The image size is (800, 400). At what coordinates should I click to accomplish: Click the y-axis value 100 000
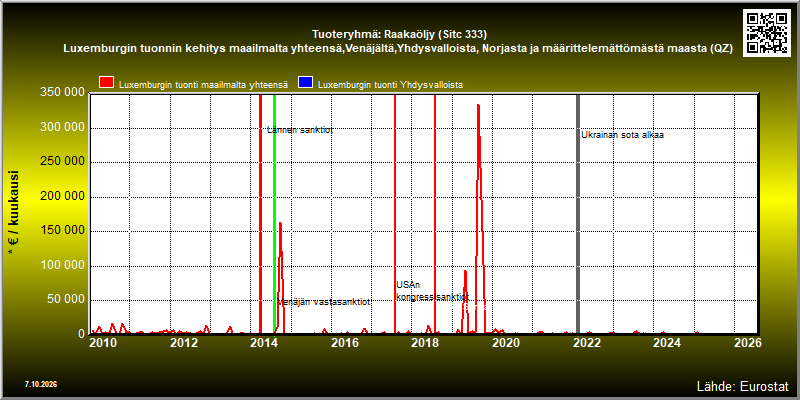(62, 265)
